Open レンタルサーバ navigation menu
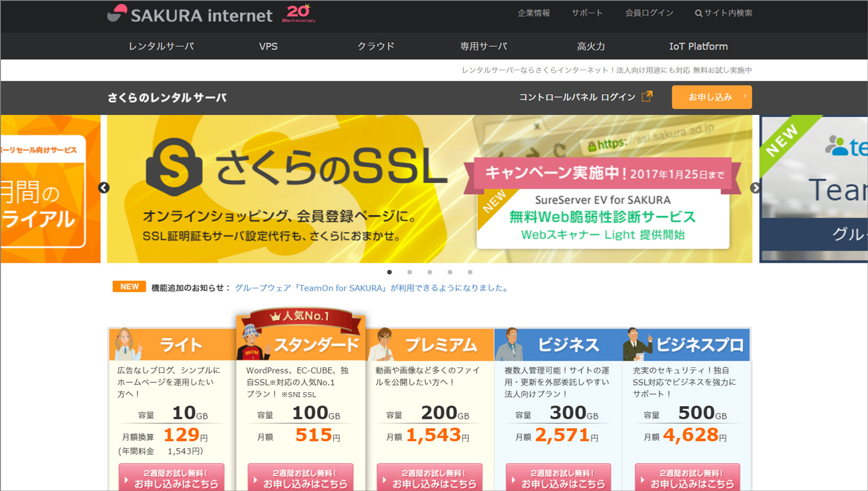 [x=161, y=46]
